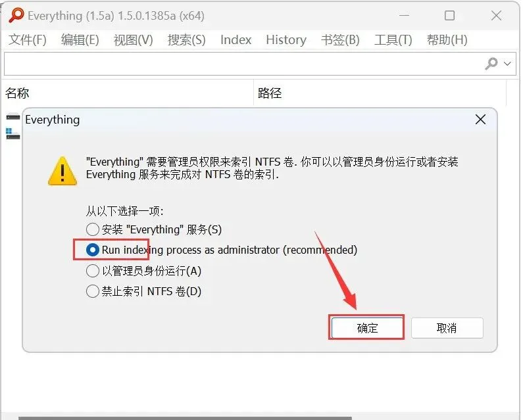Open the Index menu
This screenshot has width=523, height=420.
click(x=236, y=39)
